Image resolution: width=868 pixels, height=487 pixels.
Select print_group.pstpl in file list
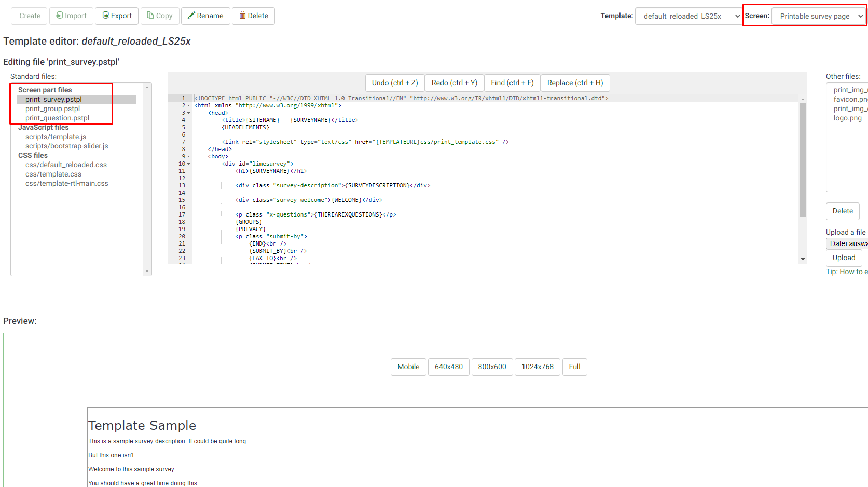click(x=53, y=109)
